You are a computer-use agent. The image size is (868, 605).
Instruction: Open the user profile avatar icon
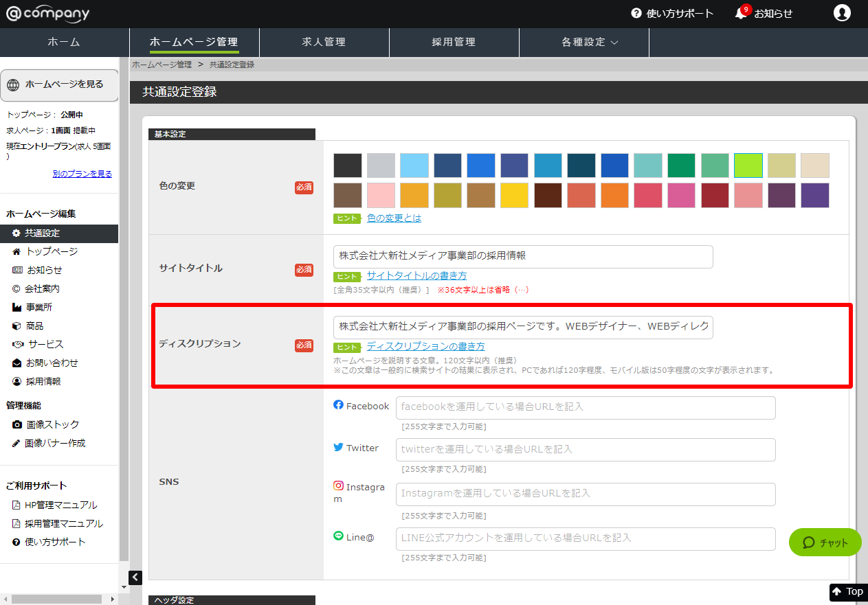point(842,13)
